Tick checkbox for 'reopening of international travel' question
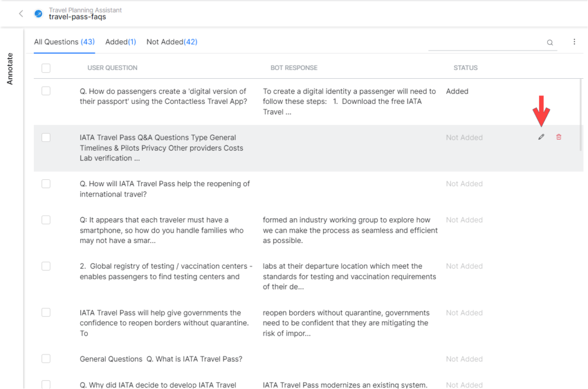 [x=46, y=184]
